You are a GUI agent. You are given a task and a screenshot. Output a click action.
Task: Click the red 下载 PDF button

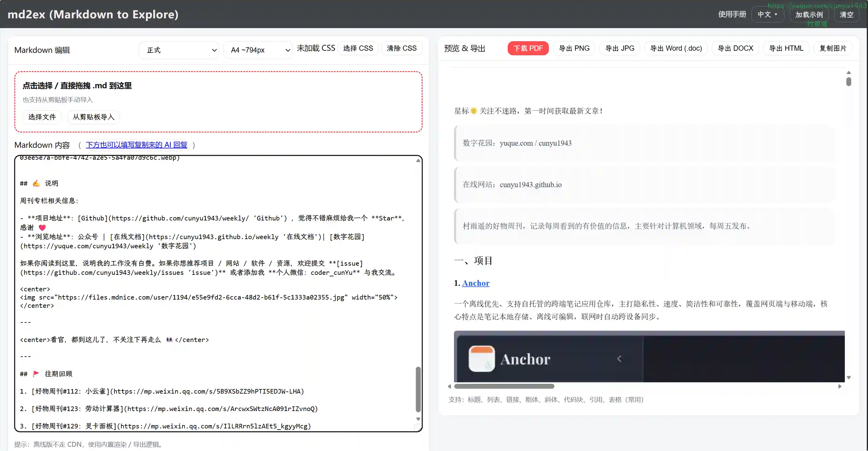coord(528,48)
